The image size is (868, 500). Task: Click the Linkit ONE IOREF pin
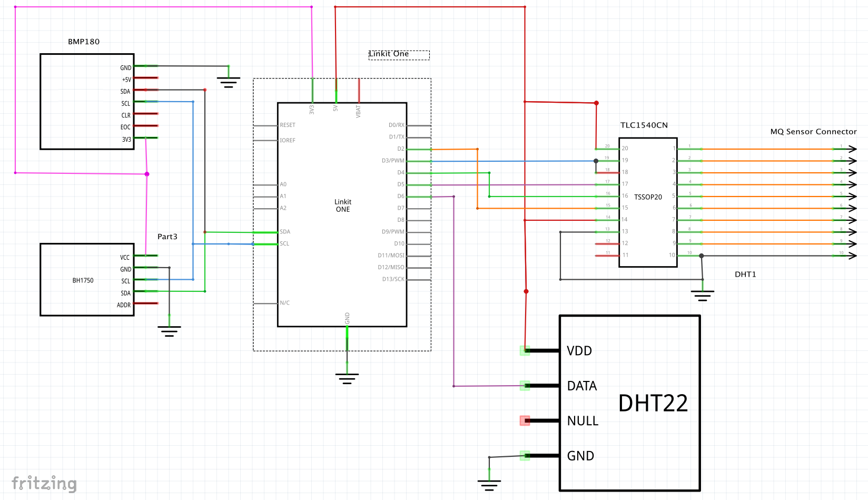265,141
